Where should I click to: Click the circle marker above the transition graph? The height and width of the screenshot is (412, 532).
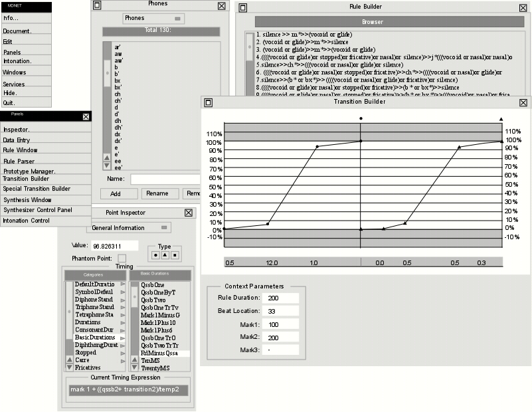click(361, 118)
